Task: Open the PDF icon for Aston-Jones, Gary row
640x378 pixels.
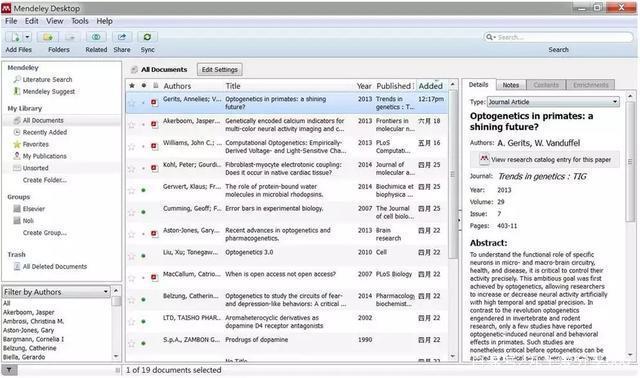Action: (x=154, y=233)
